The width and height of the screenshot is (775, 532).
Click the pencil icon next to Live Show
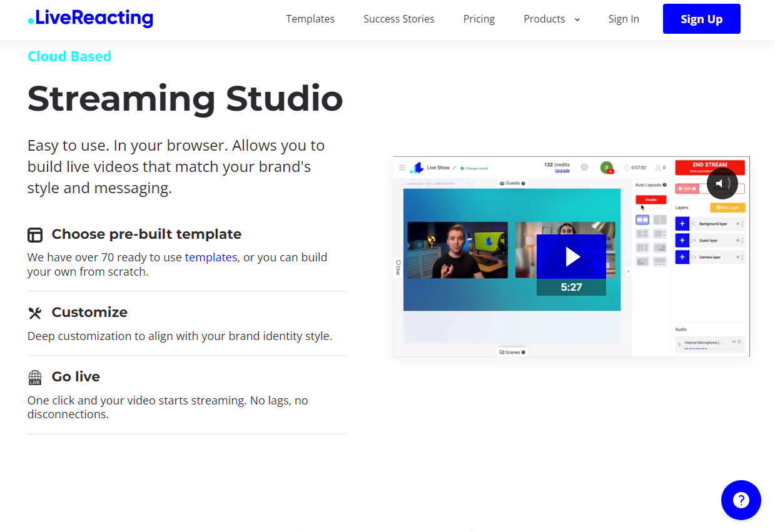tap(455, 168)
